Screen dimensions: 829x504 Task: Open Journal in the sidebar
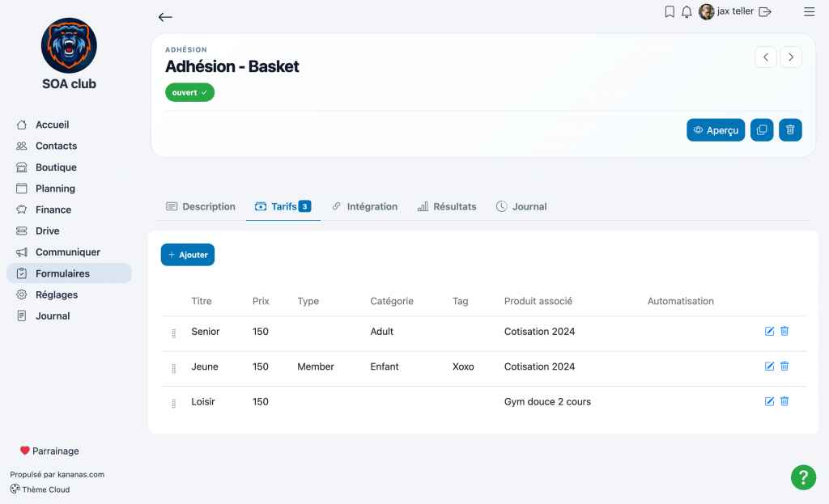(69, 316)
